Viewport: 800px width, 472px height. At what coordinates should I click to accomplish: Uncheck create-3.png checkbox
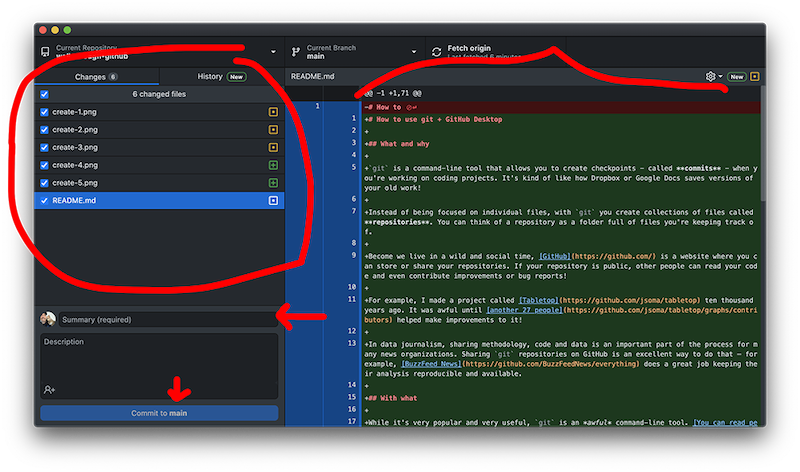click(44, 147)
